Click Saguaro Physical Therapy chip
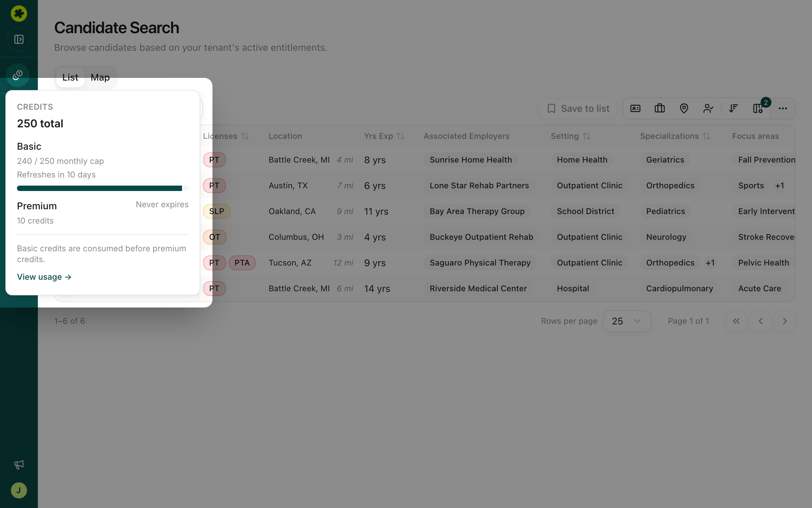The height and width of the screenshot is (508, 812). [x=480, y=263]
